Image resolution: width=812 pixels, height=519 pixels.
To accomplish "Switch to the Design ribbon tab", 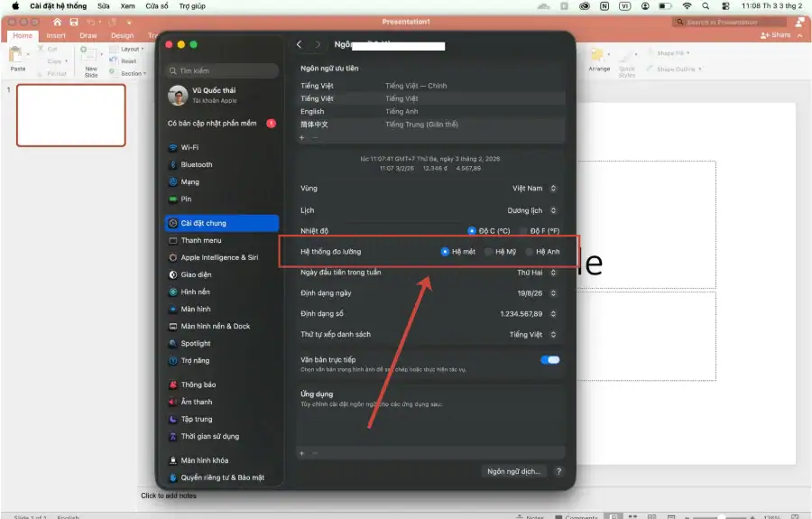I will (x=122, y=36).
